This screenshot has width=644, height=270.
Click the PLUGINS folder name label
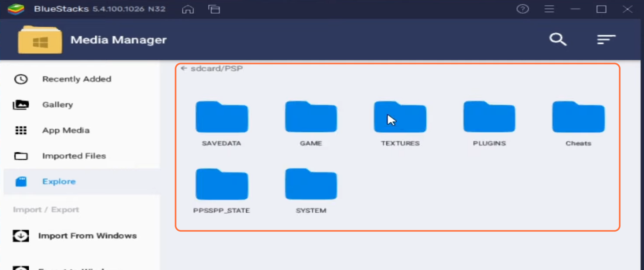[489, 144]
